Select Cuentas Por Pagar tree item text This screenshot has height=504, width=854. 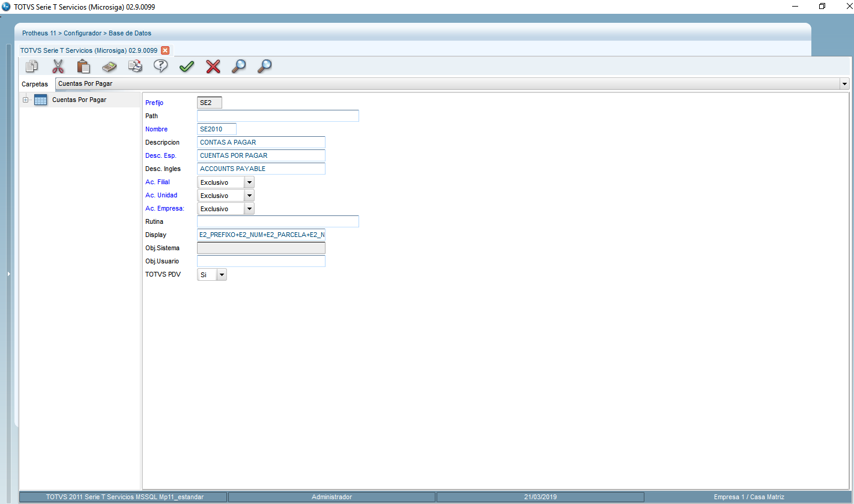coord(79,100)
